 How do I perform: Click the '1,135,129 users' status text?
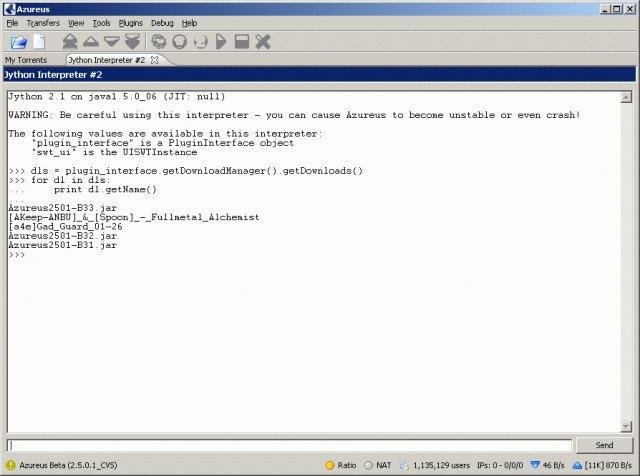point(441,465)
